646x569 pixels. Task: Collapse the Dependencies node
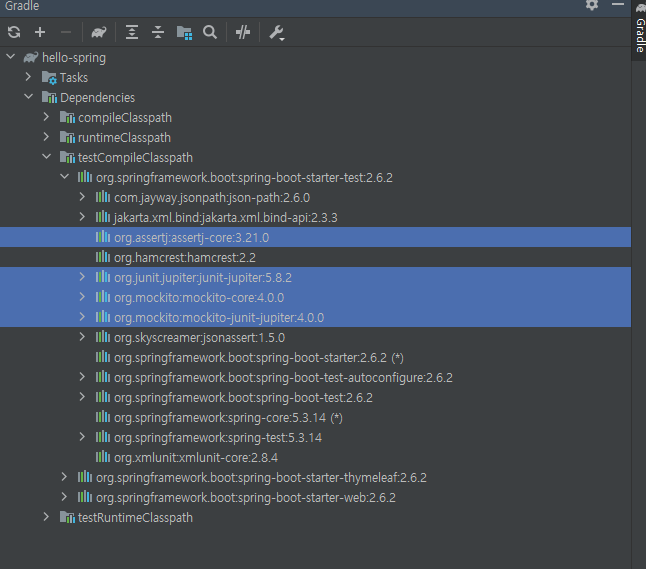29,97
